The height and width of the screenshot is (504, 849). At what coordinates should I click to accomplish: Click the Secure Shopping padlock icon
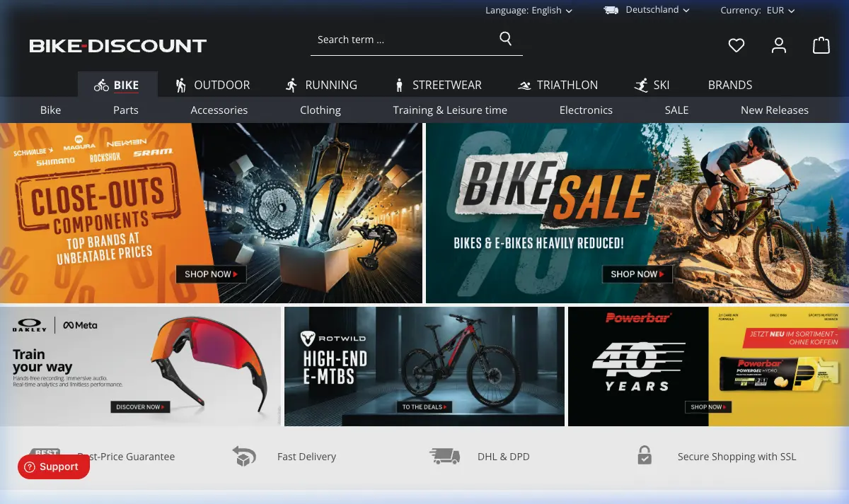(x=644, y=455)
